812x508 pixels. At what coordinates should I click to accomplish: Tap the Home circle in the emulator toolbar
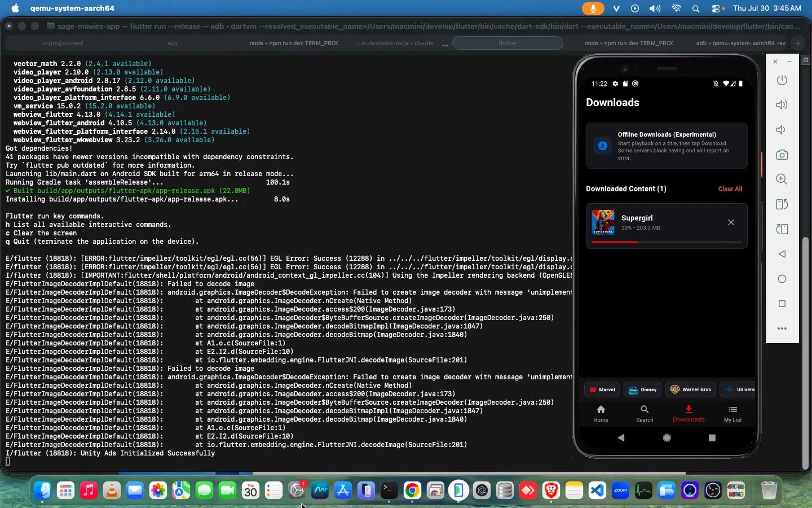click(x=782, y=279)
